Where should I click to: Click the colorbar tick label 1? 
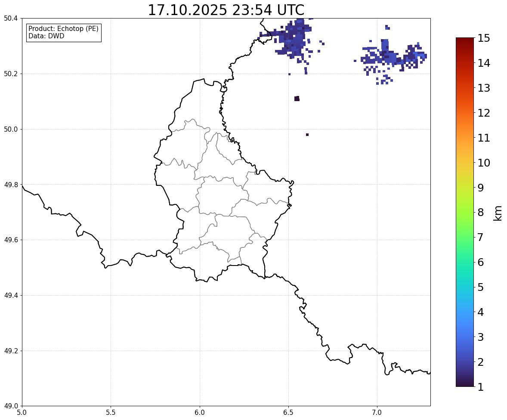pyautogui.click(x=481, y=387)
